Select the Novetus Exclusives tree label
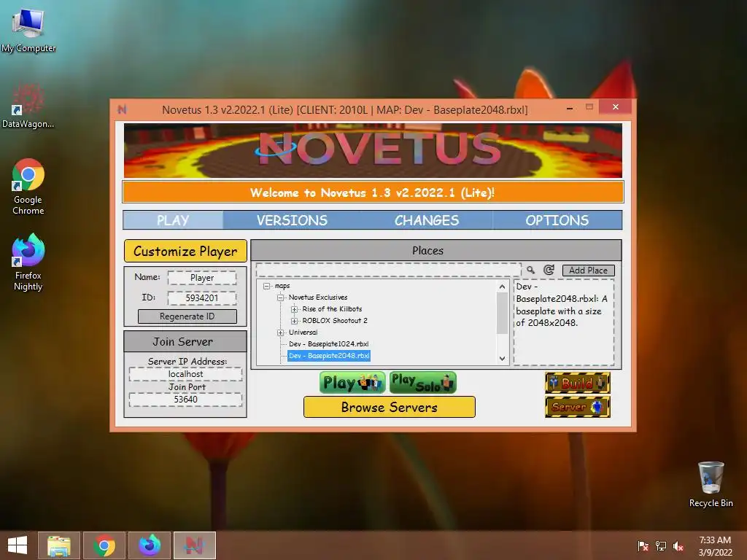 (x=318, y=297)
